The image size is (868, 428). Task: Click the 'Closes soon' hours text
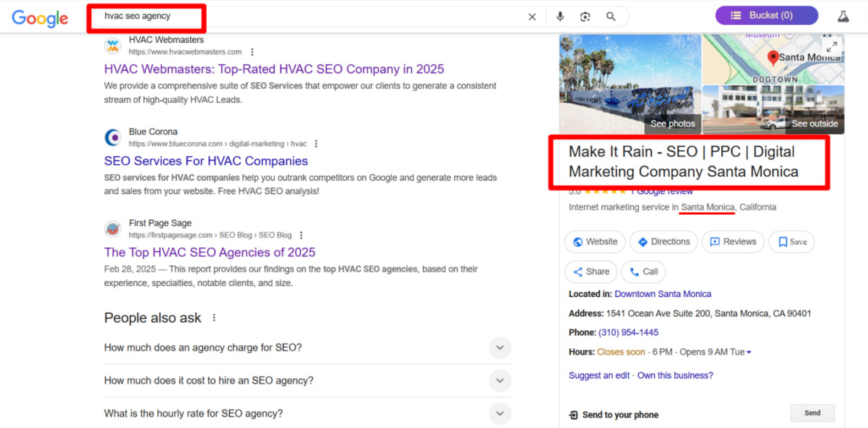[621, 352]
